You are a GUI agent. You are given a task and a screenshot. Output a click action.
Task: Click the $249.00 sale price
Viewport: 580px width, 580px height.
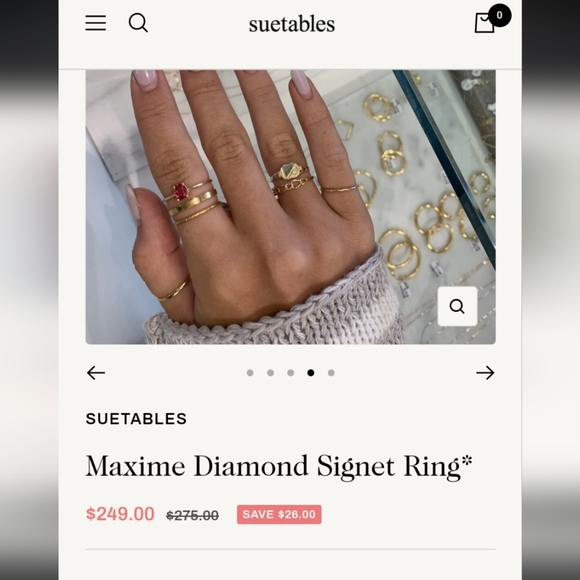click(x=120, y=514)
